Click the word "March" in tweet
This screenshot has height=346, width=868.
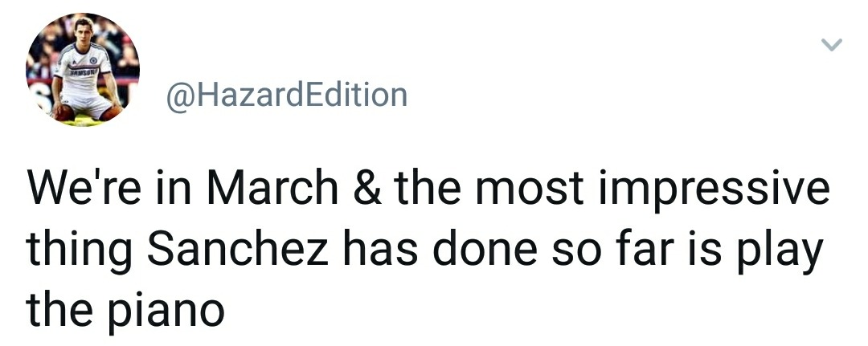[272, 189]
